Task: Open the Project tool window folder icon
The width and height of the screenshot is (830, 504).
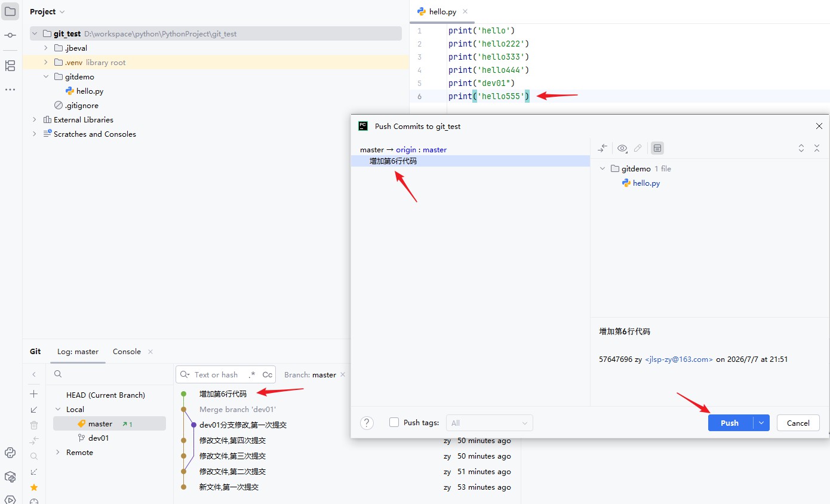Action: click(10, 11)
